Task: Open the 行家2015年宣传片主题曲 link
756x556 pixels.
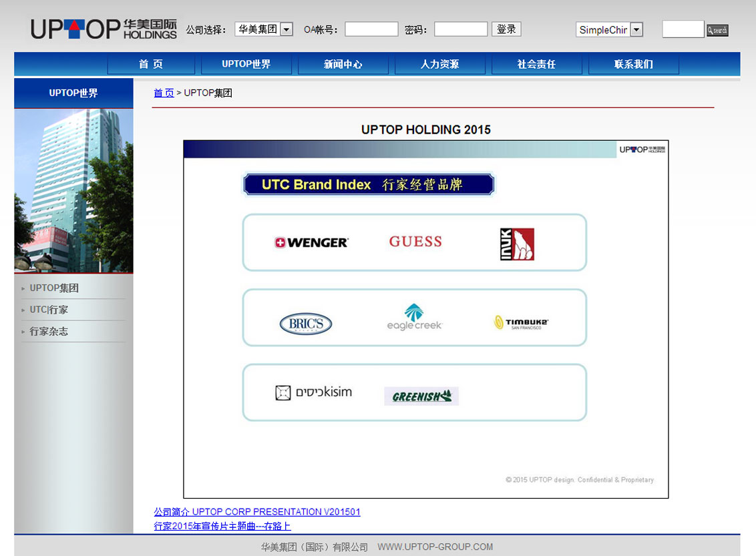Action: [222, 526]
